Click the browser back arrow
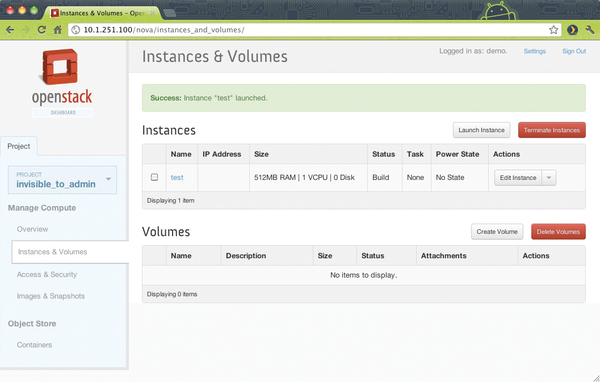Image resolution: width=600 pixels, height=382 pixels. (10, 30)
